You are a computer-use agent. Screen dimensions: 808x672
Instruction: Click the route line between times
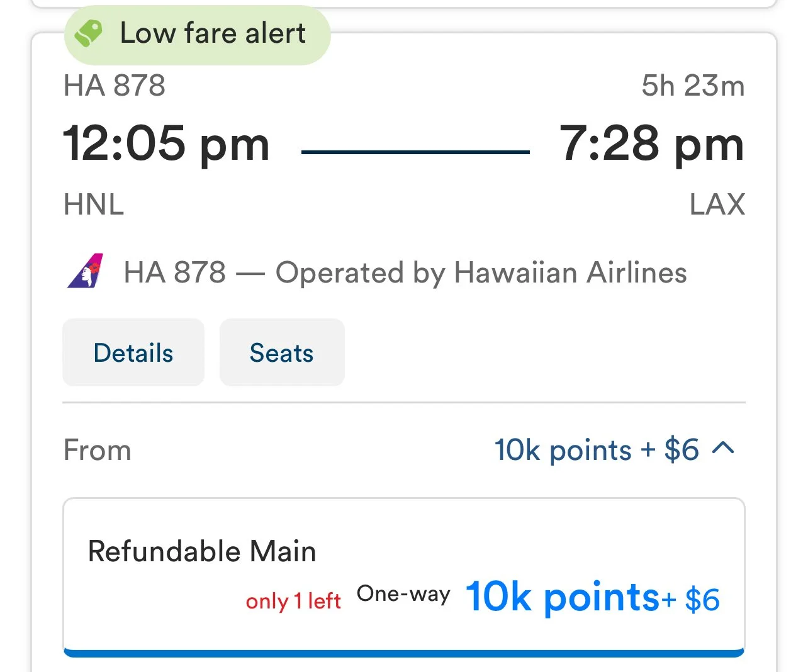click(415, 152)
